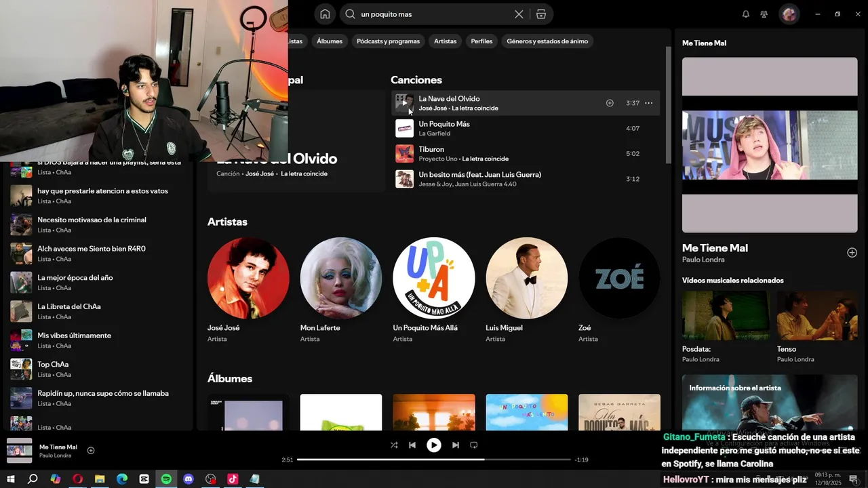Open the Álbumes section heading

click(x=230, y=379)
